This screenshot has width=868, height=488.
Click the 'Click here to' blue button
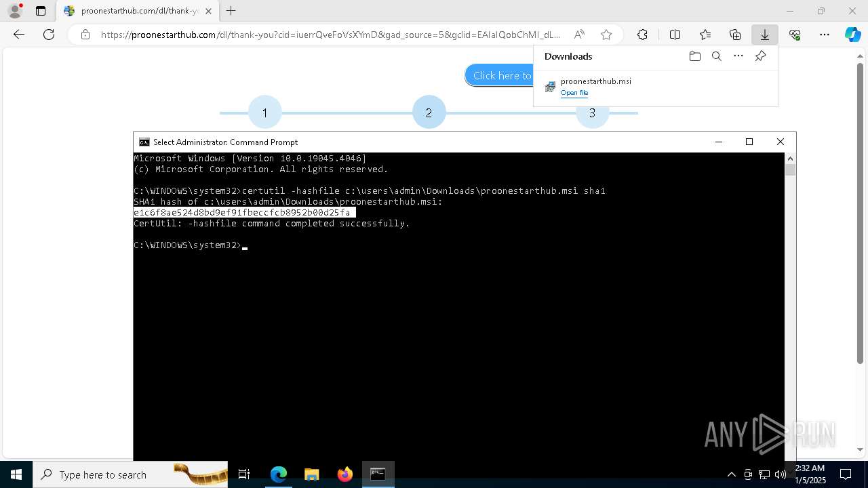point(500,76)
